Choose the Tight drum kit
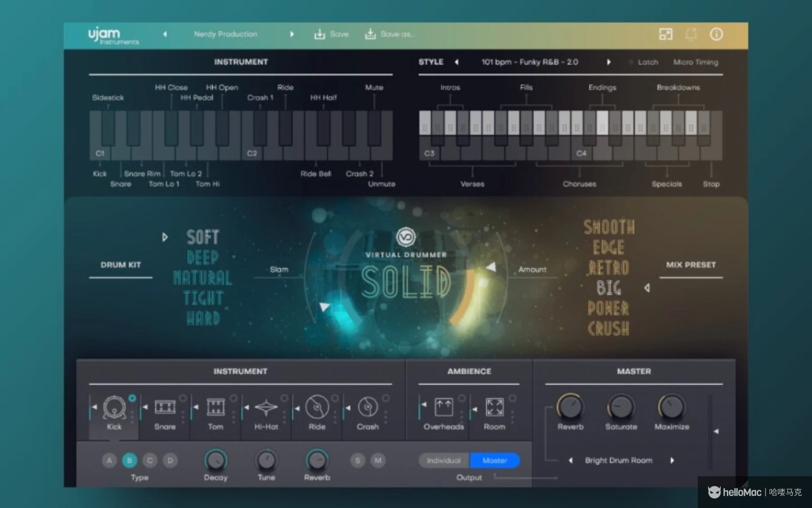Screen dimensions: 812x508 pos(203,298)
